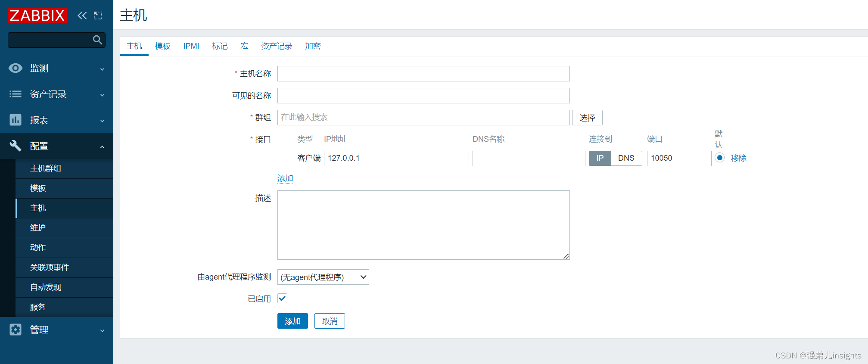Click the 移除 interface link
Screen dimensions: 868x364
[739, 158]
